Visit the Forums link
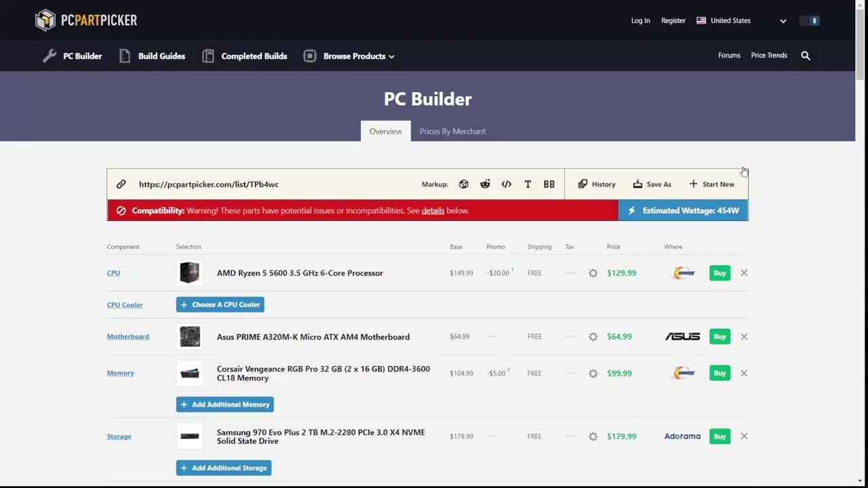This screenshot has width=868, height=488. pyautogui.click(x=729, y=56)
